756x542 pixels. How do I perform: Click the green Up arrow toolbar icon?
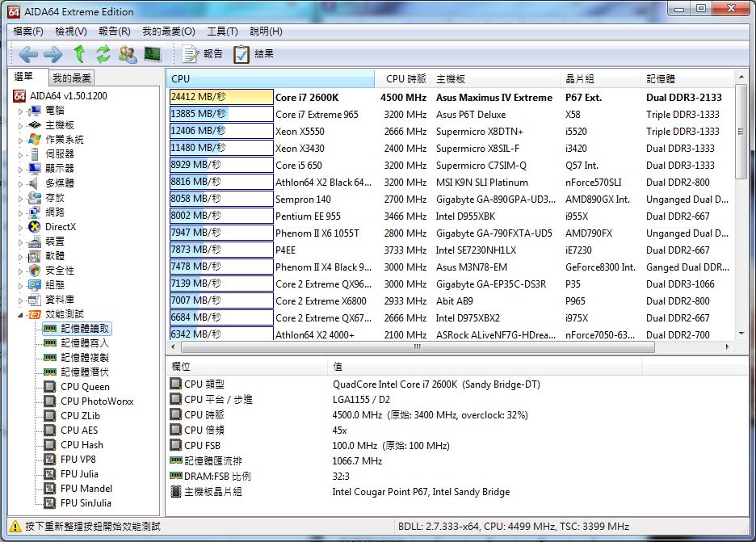pos(79,54)
